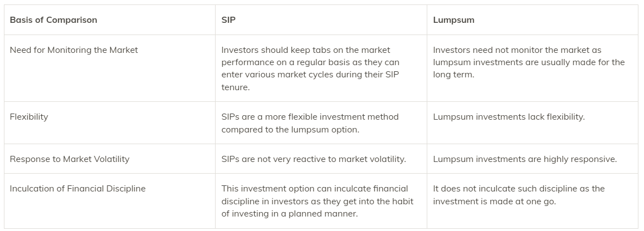The height and width of the screenshot is (231, 644).
Task: Click 'Investors need not monitor the market' text
Action: pos(517,50)
